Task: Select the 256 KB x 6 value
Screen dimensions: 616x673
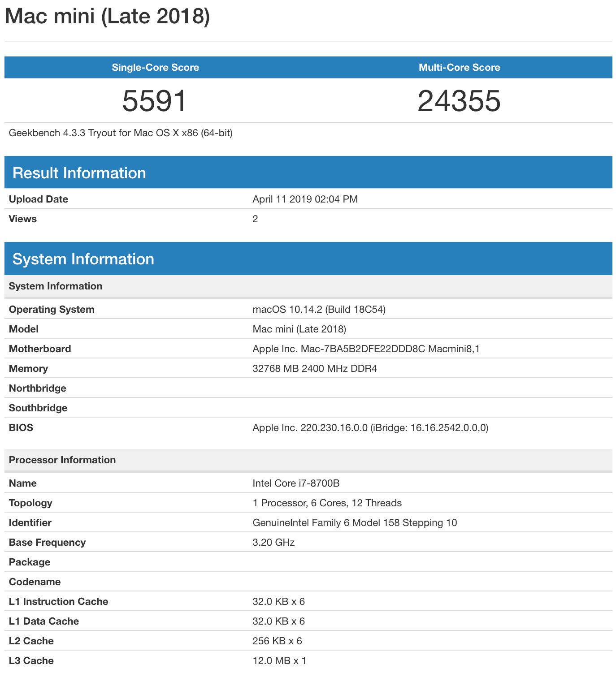Action: (278, 641)
